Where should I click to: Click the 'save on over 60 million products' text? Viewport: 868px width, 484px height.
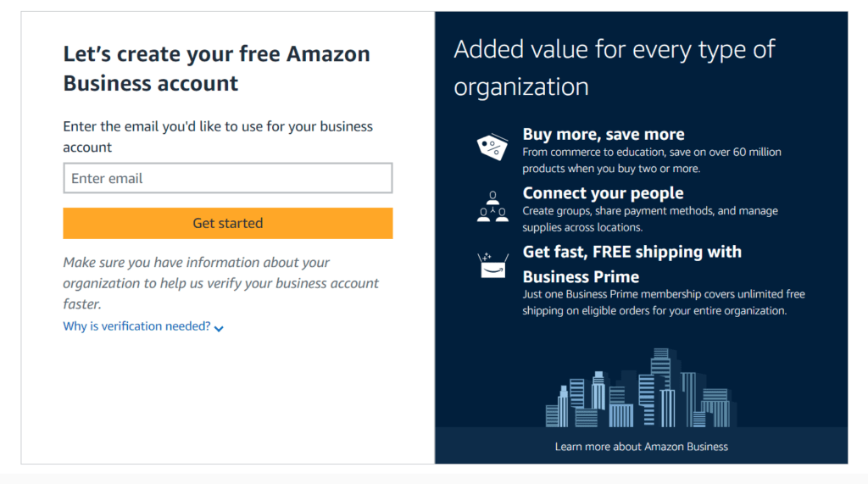tap(651, 160)
